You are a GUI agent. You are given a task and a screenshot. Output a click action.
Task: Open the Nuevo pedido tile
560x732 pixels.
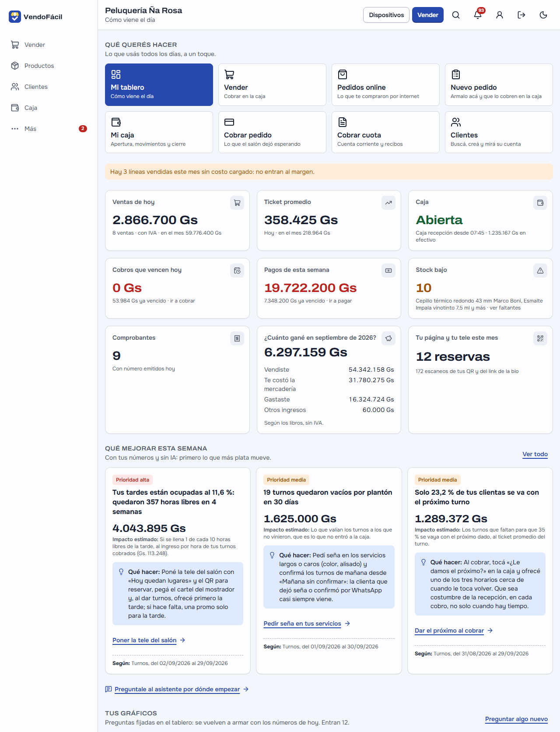(499, 84)
